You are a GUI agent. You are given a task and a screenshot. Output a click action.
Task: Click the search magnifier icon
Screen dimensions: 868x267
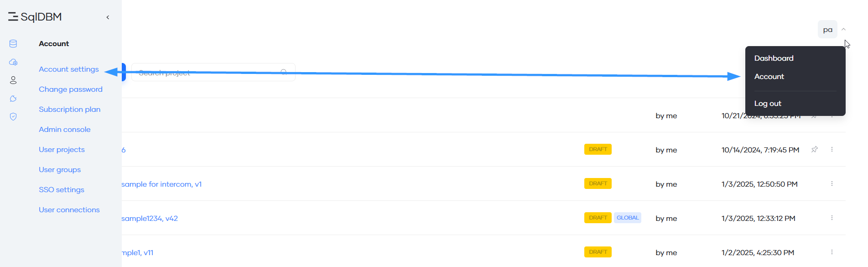[x=284, y=72]
